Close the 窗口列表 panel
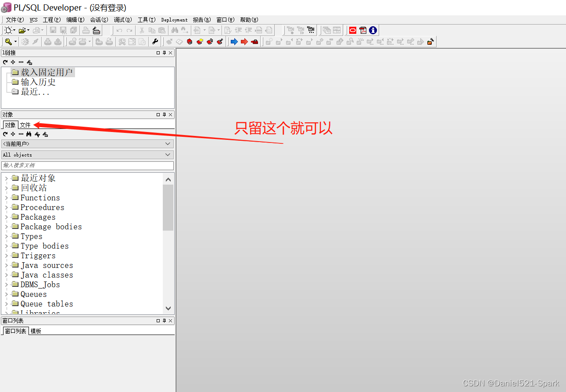The width and height of the screenshot is (566, 392). click(x=171, y=321)
